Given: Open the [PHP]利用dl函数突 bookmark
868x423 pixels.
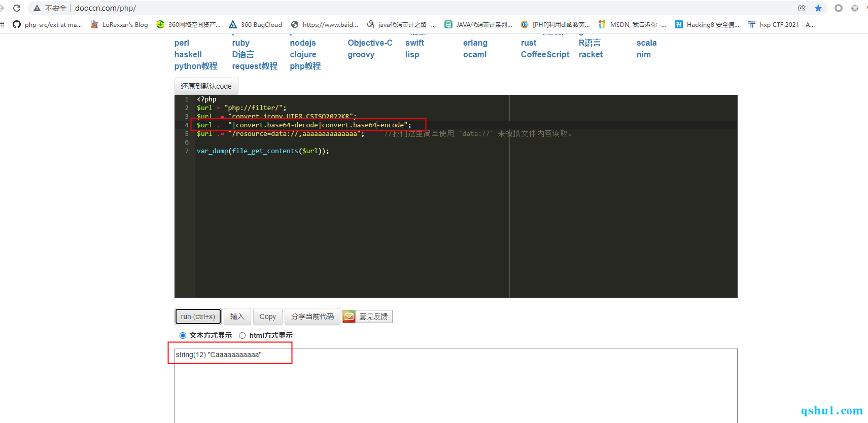Looking at the screenshot, I should (555, 24).
